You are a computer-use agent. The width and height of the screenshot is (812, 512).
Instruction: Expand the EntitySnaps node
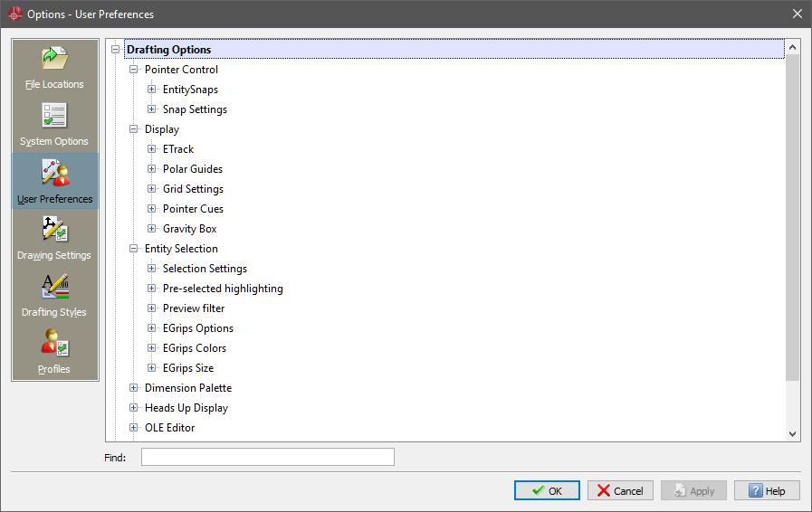[x=152, y=89]
